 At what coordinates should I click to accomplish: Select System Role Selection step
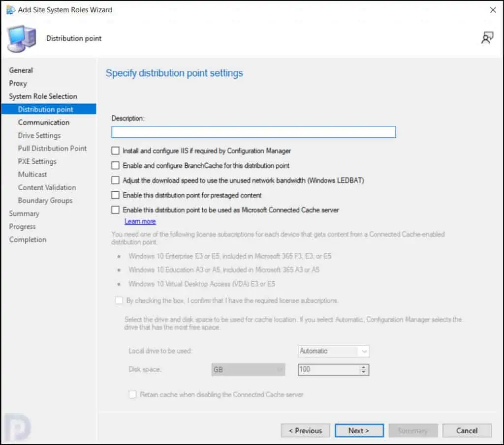point(43,96)
